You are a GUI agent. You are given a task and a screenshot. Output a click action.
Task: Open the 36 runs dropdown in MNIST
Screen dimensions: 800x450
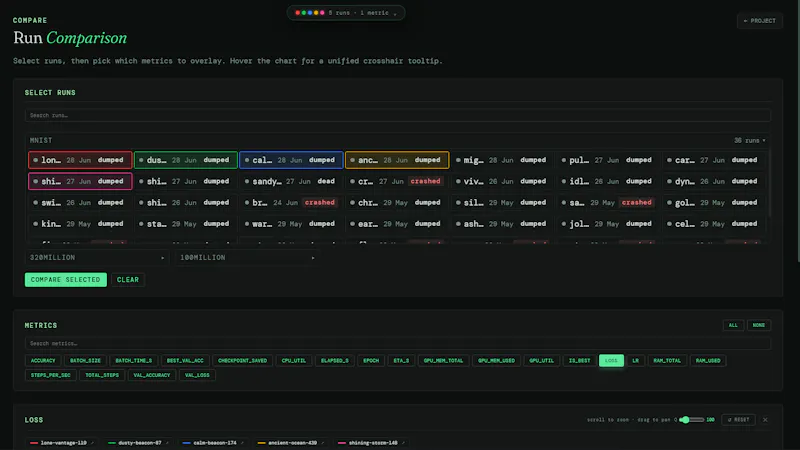(749, 140)
